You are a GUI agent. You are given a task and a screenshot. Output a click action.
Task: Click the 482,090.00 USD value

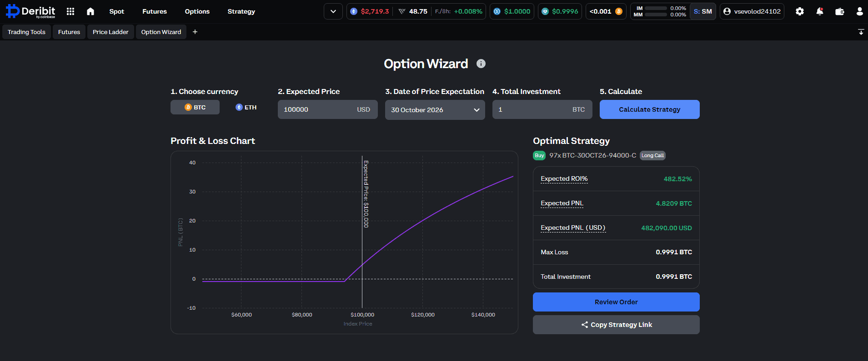[x=667, y=228]
